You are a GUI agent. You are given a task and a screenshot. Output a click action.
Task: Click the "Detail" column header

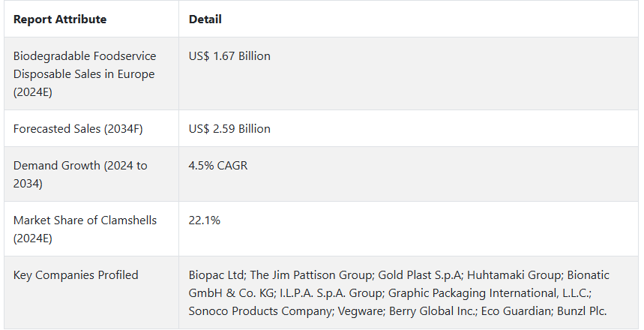point(205,19)
